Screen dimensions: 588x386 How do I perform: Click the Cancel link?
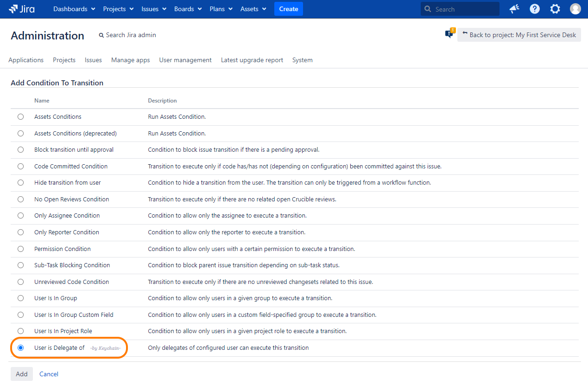(49, 374)
